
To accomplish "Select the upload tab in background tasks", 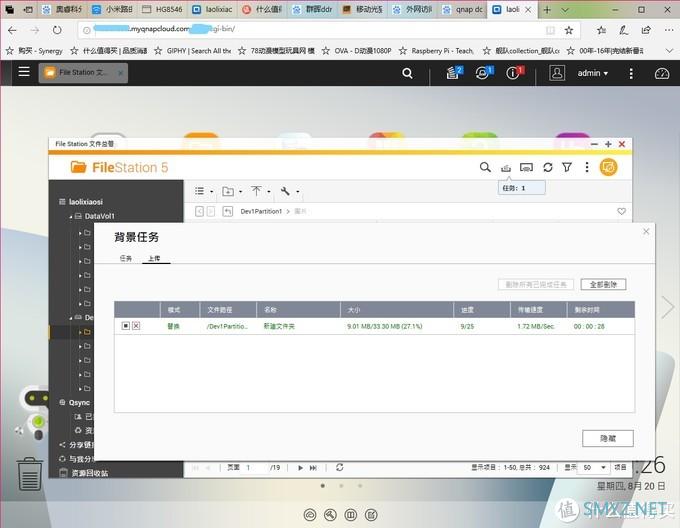I will click(x=155, y=258).
